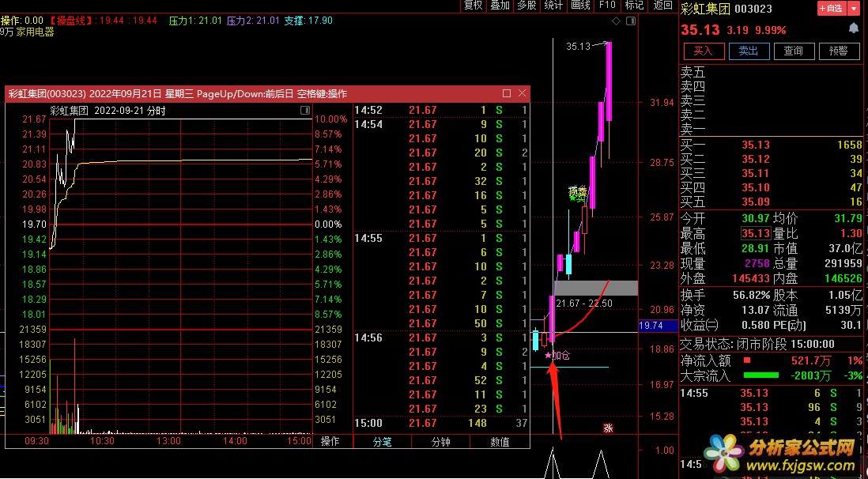Image resolution: width=868 pixels, height=479 pixels.
Task: Click the 返回 back button
Action: click(x=662, y=6)
